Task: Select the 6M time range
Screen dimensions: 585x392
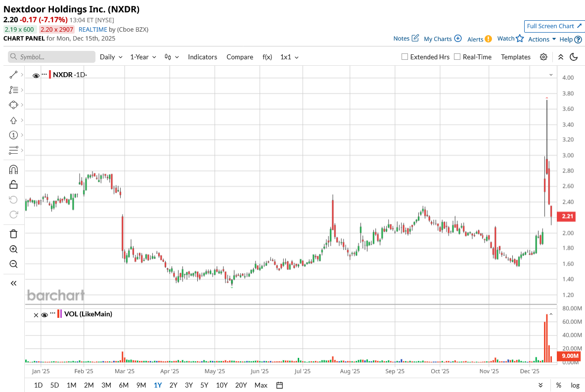Action: (x=124, y=385)
